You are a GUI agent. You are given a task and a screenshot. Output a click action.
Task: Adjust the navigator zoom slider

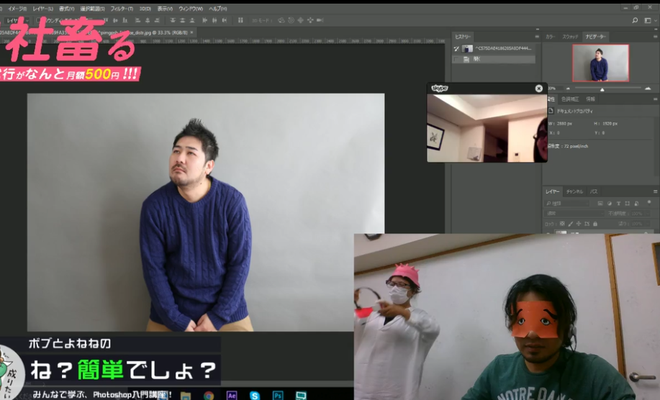(x=600, y=89)
